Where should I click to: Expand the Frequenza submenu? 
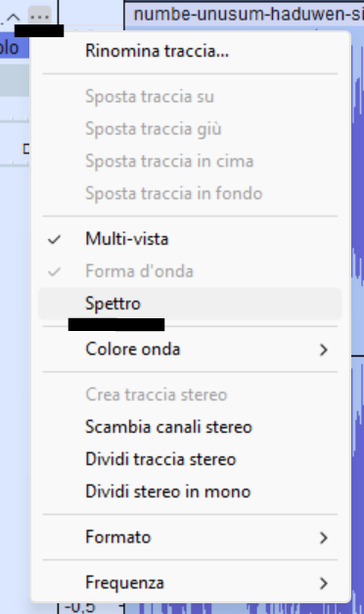pyautogui.click(x=190, y=583)
